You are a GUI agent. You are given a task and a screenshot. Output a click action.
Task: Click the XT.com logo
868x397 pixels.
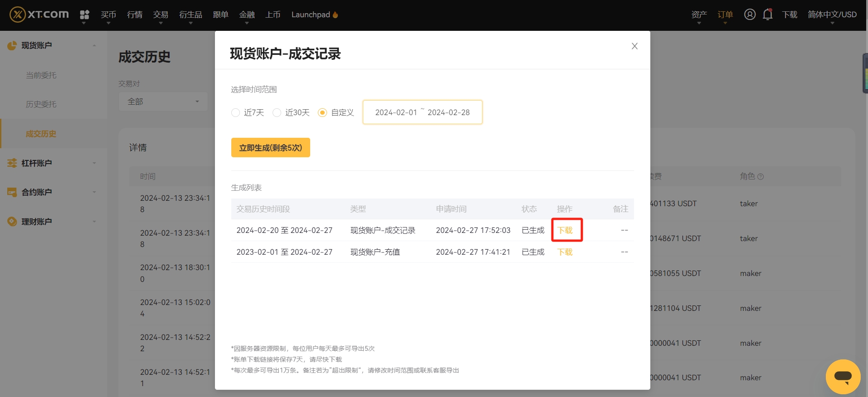tap(39, 15)
